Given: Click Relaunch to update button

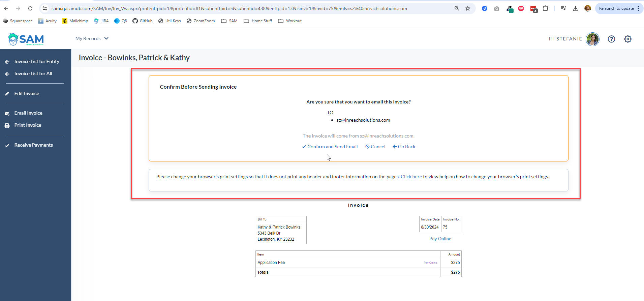Looking at the screenshot, I should point(616,8).
